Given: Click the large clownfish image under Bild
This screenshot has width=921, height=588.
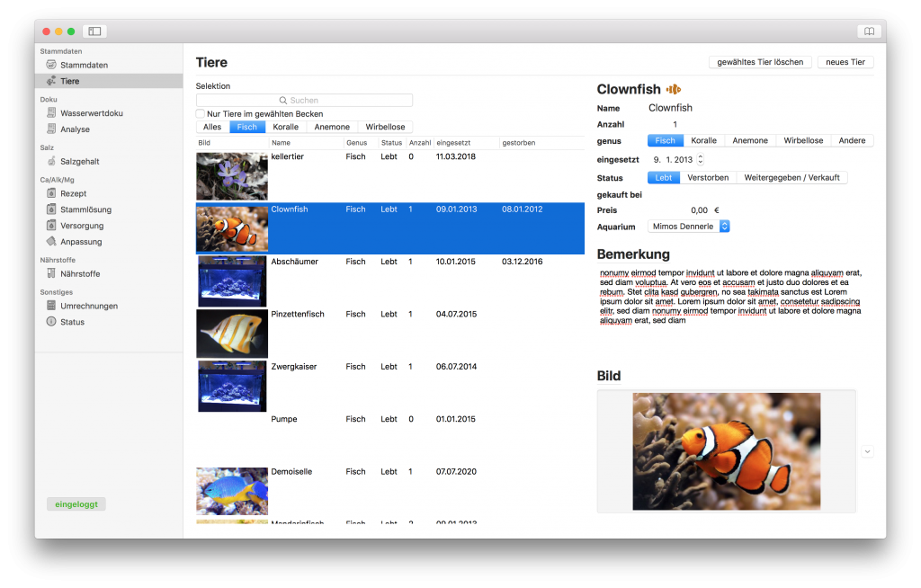Looking at the screenshot, I should pos(726,451).
